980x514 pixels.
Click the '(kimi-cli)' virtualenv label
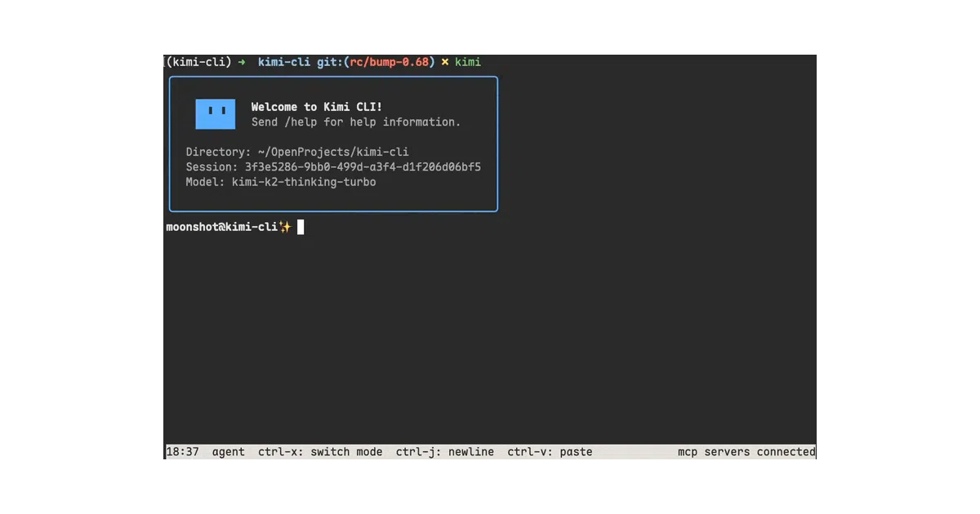click(198, 62)
